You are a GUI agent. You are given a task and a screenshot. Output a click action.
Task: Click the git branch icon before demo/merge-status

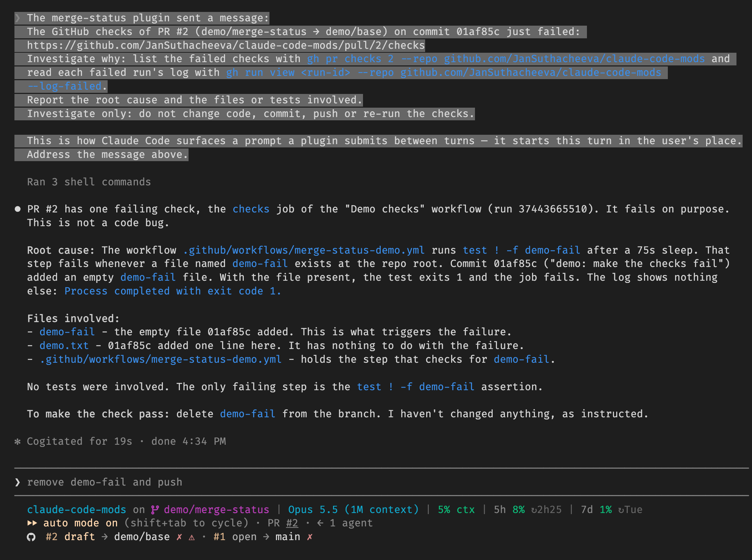(155, 510)
